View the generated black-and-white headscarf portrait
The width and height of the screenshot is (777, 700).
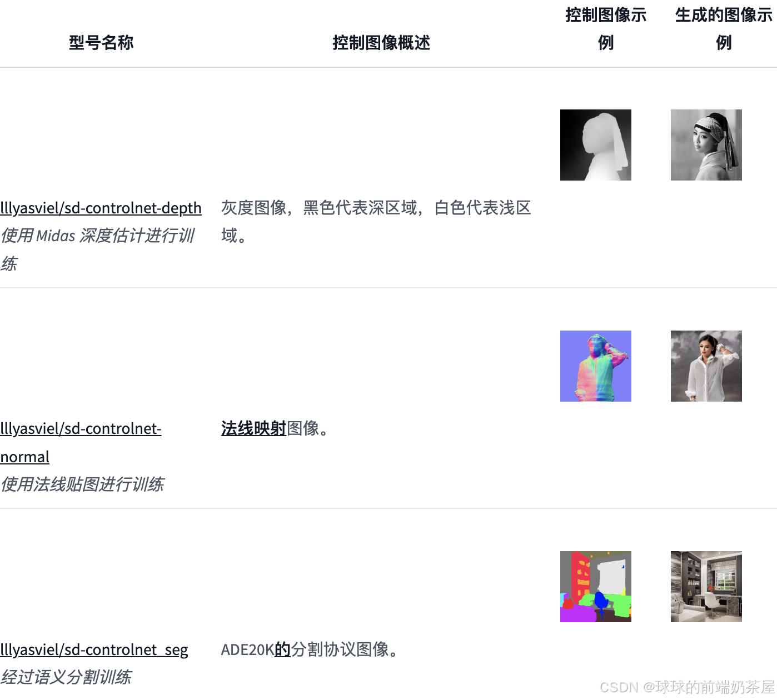pos(706,145)
